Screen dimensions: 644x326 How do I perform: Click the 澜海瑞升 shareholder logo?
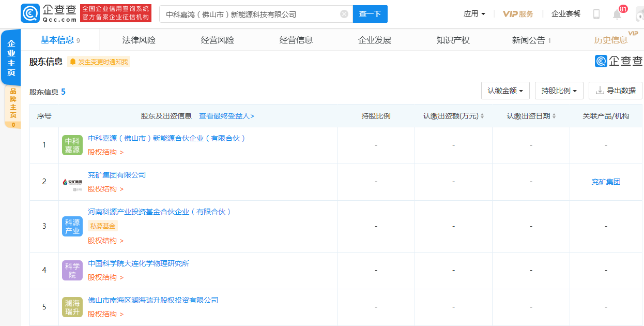pos(72,307)
